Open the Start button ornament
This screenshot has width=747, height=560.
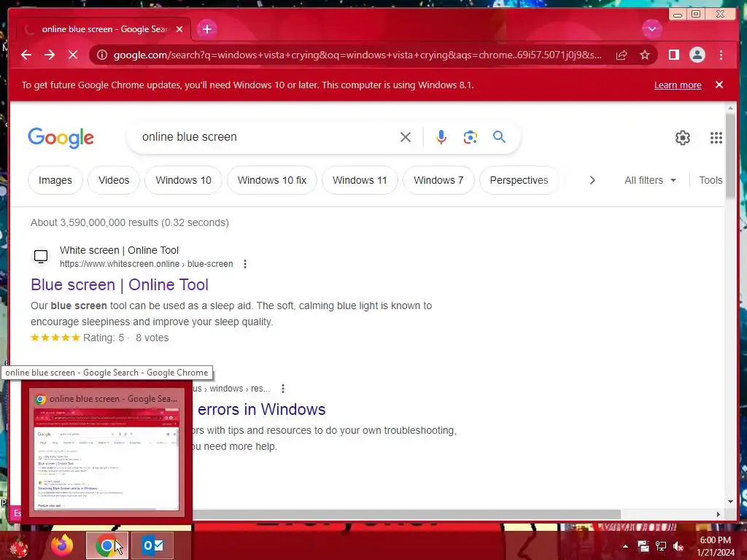click(x=18, y=547)
